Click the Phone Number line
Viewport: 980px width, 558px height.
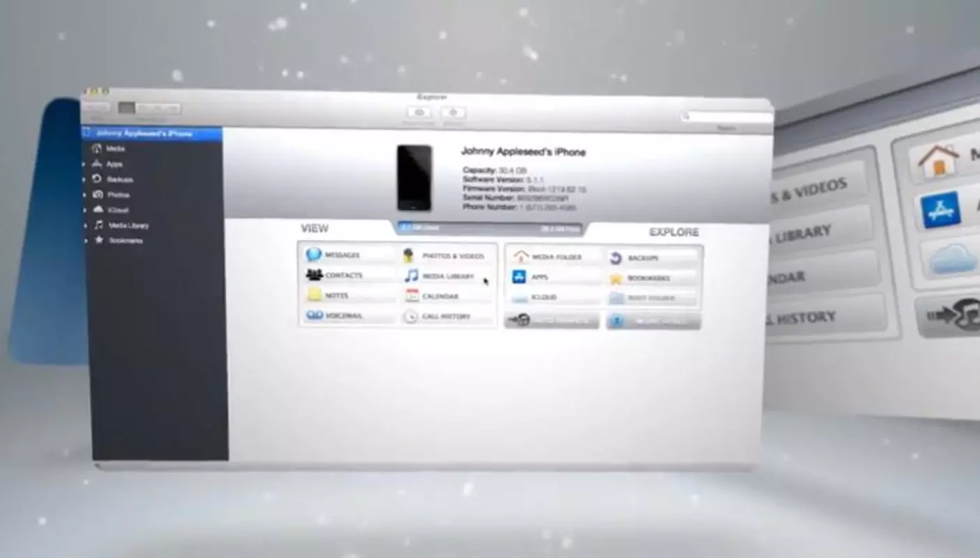pos(519,207)
